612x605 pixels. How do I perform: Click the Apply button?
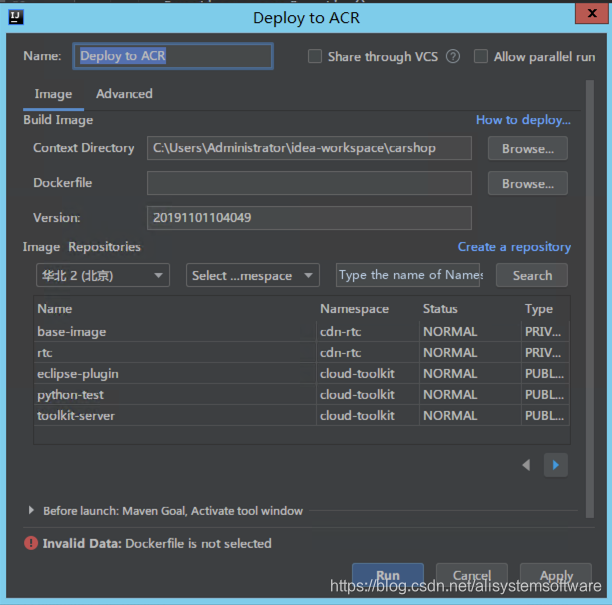pos(556,575)
